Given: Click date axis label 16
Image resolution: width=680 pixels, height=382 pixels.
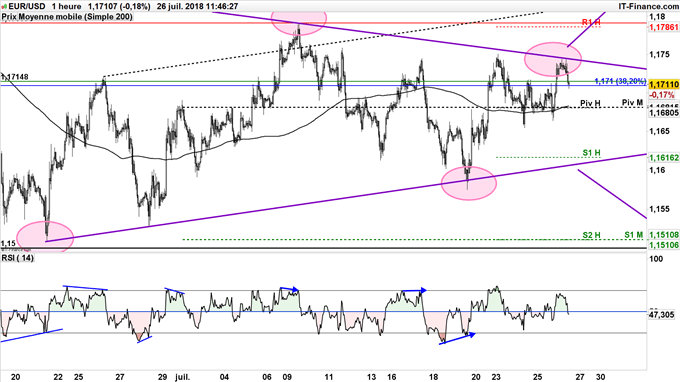Looking at the screenshot, I should tap(392, 377).
